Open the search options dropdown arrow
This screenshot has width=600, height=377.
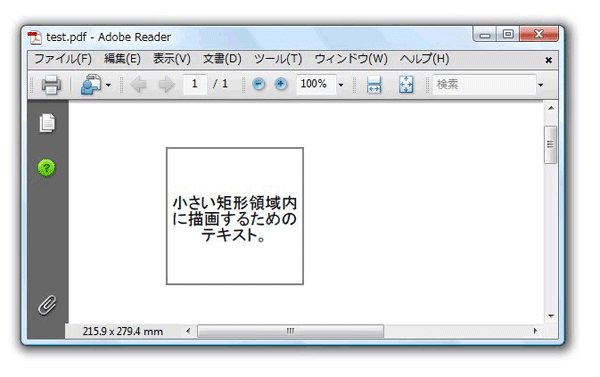tap(541, 85)
